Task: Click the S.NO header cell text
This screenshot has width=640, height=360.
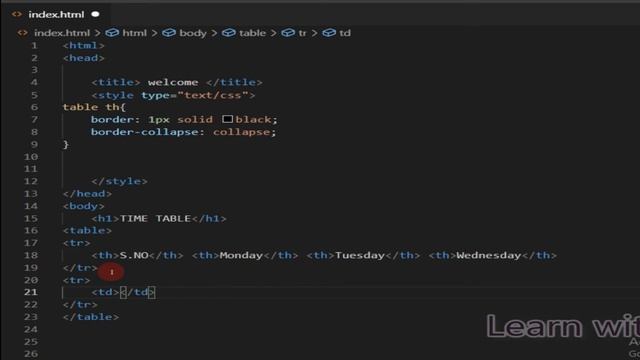Action: coord(134,256)
